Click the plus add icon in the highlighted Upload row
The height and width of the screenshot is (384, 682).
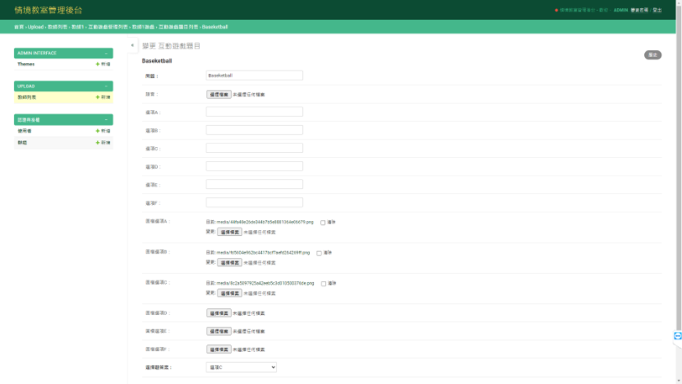tap(97, 97)
